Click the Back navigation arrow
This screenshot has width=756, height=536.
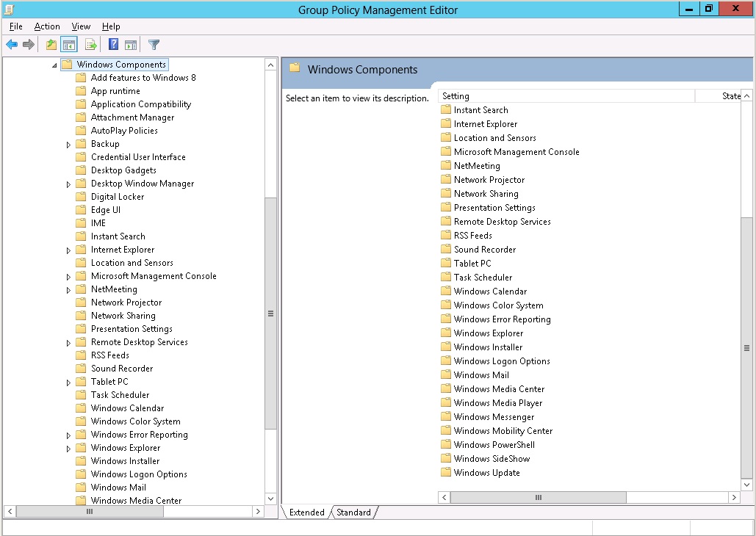12,44
